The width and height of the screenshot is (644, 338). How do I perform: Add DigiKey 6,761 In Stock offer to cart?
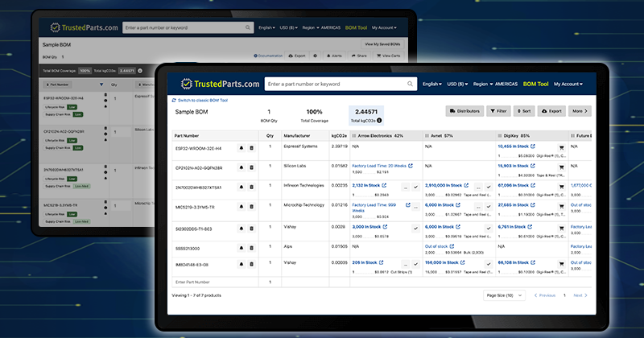pyautogui.click(x=561, y=229)
